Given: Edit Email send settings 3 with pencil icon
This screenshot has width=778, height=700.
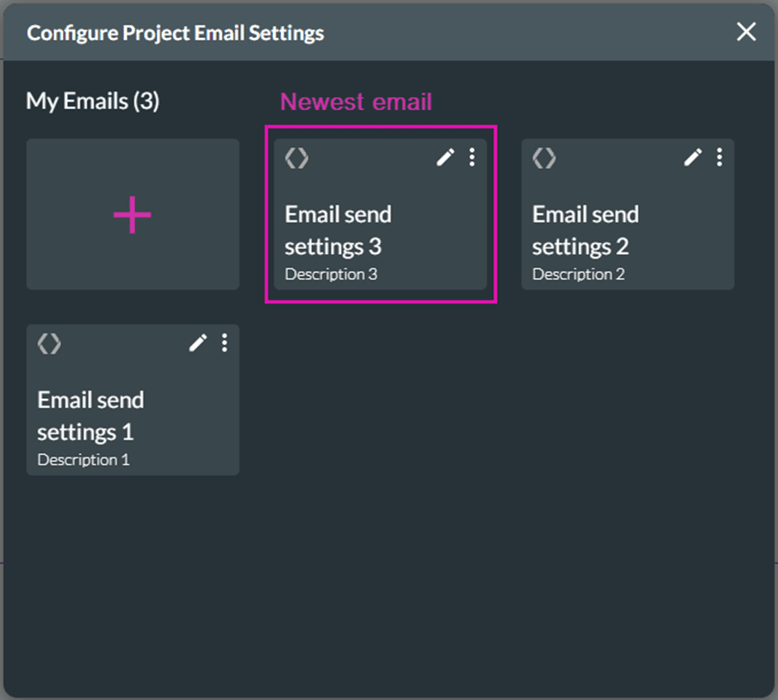Looking at the screenshot, I should [x=445, y=157].
